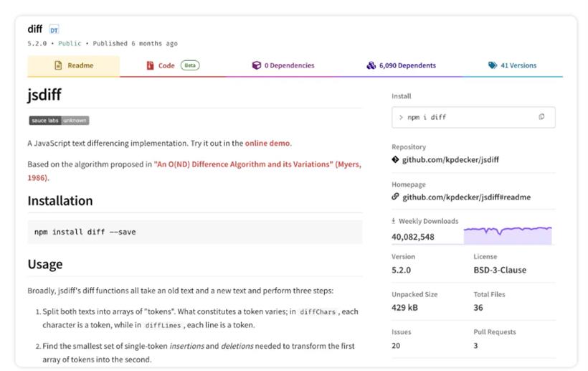Click the diffChars inline code
Screen dimensions: 588x371
pos(318,312)
